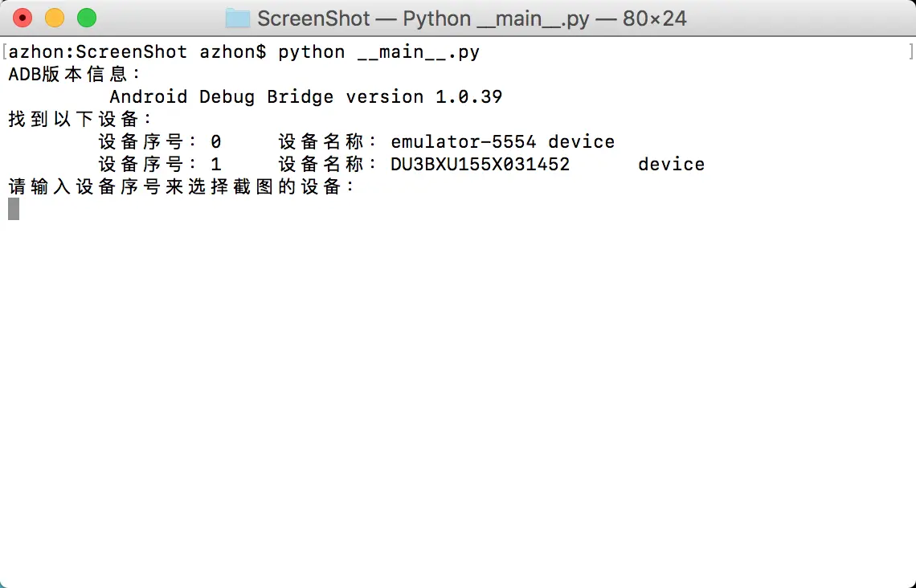Click the green full-screen window button
The height and width of the screenshot is (588, 916).
[x=86, y=18]
